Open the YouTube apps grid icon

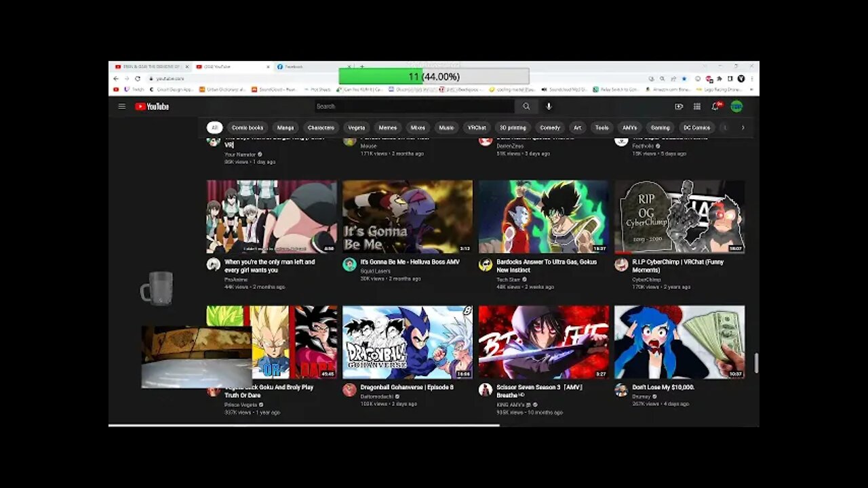coord(696,106)
